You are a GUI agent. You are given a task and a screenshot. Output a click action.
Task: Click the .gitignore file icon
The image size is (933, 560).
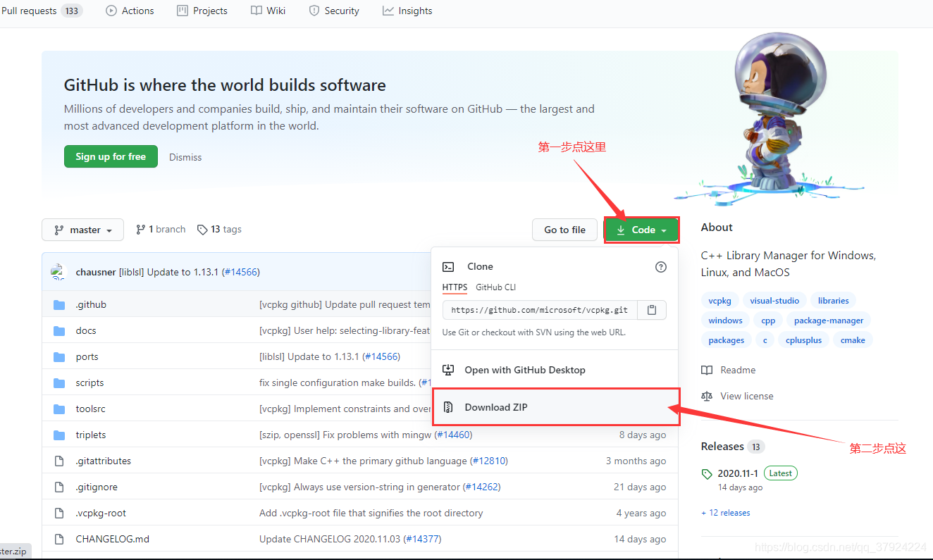(59, 487)
